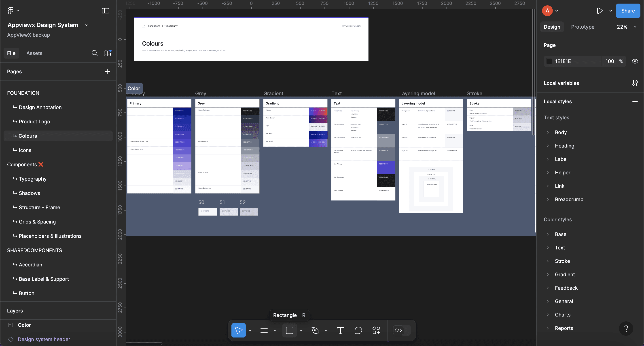The height and width of the screenshot is (346, 644).
Task: Select the Text tool
Action: click(340, 330)
